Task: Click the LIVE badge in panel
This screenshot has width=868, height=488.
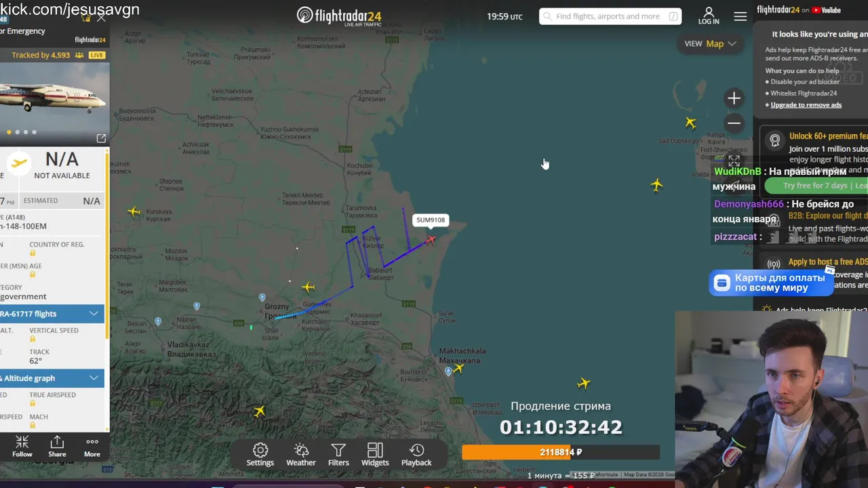Action: (x=97, y=56)
